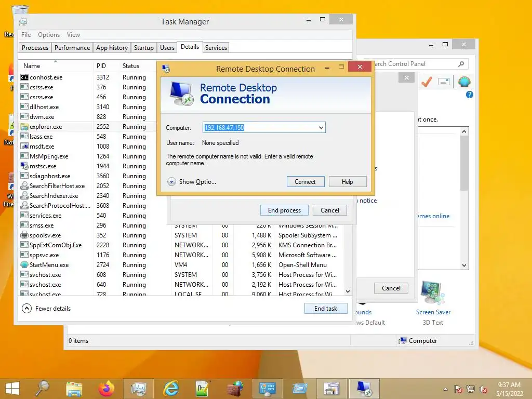Switch to the Services tab
Viewport: 532px width, 399px height.
(x=216, y=47)
